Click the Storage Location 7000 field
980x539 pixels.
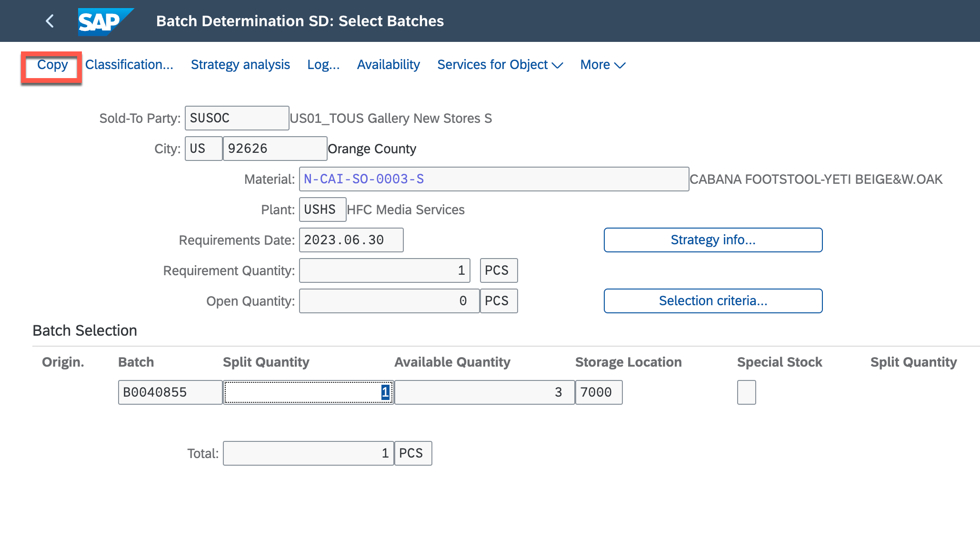click(599, 392)
